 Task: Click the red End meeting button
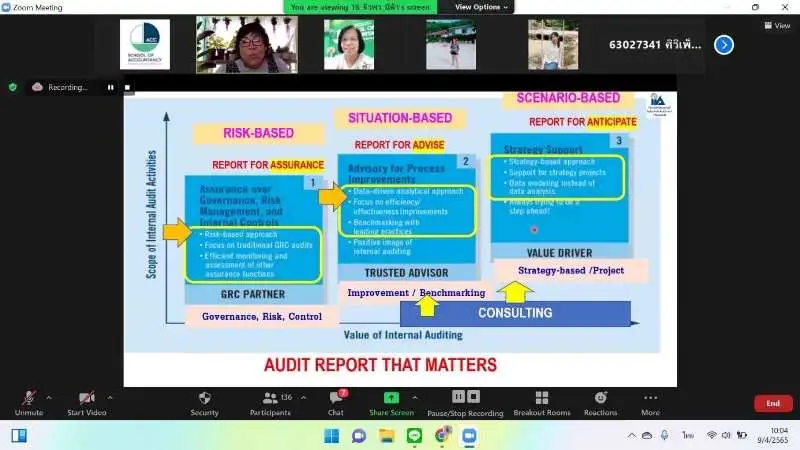pos(772,403)
